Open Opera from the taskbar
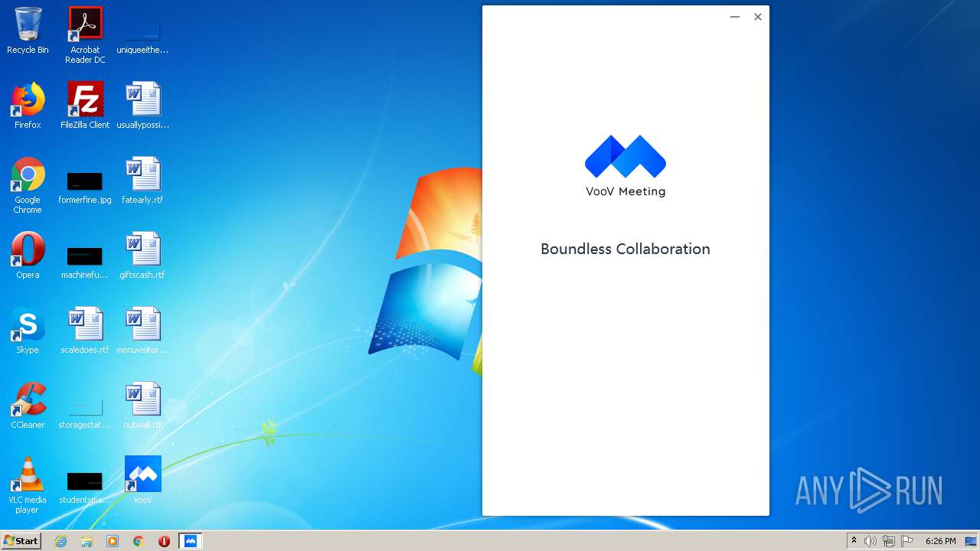 [x=164, y=541]
